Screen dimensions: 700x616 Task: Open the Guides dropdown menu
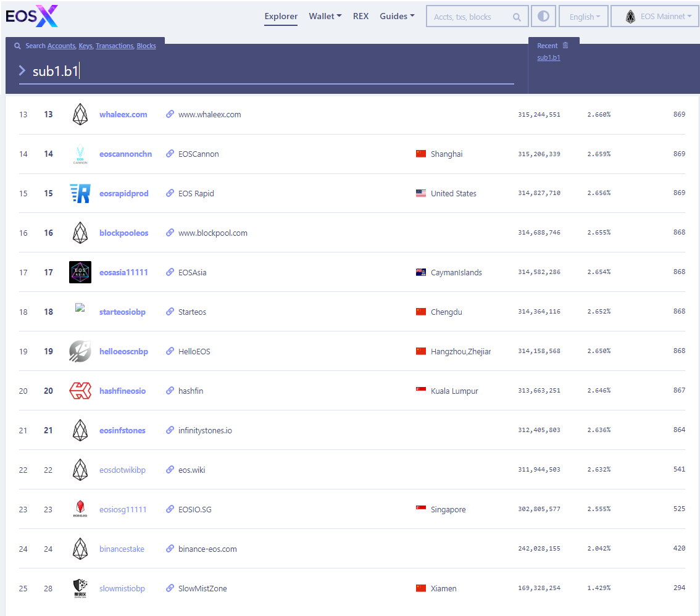coord(397,16)
